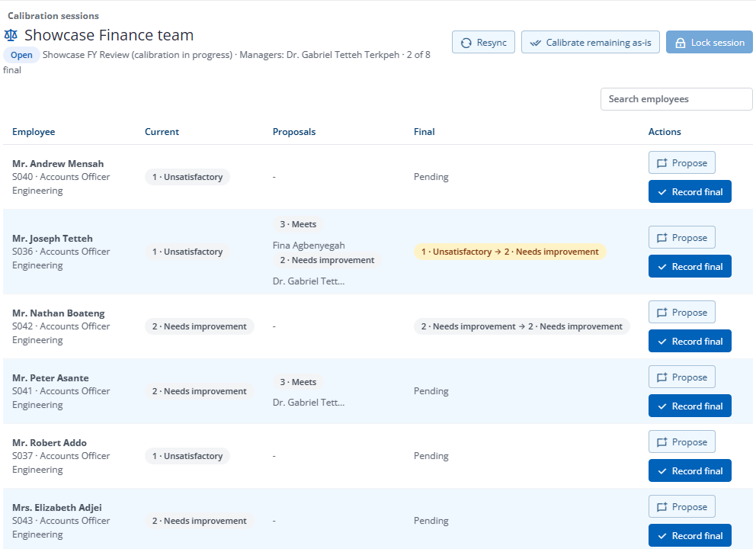Click the checkmark icon in Robert Addo's Record final

(662, 471)
